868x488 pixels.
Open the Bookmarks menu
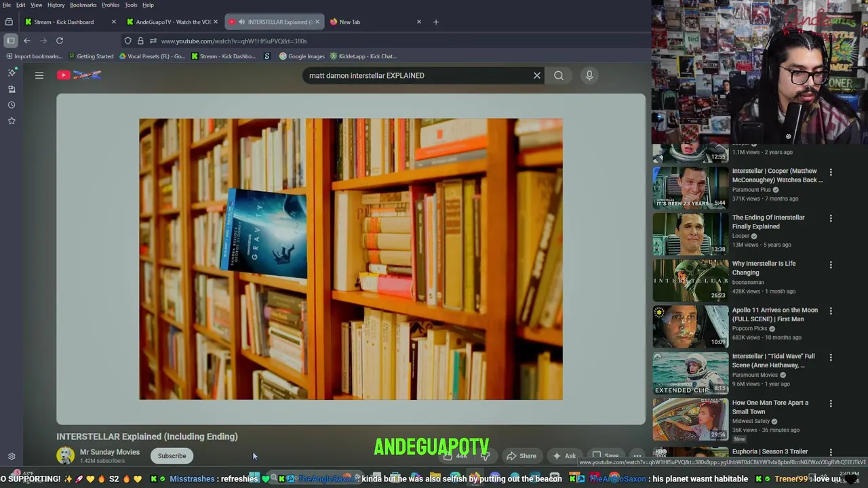83,5
